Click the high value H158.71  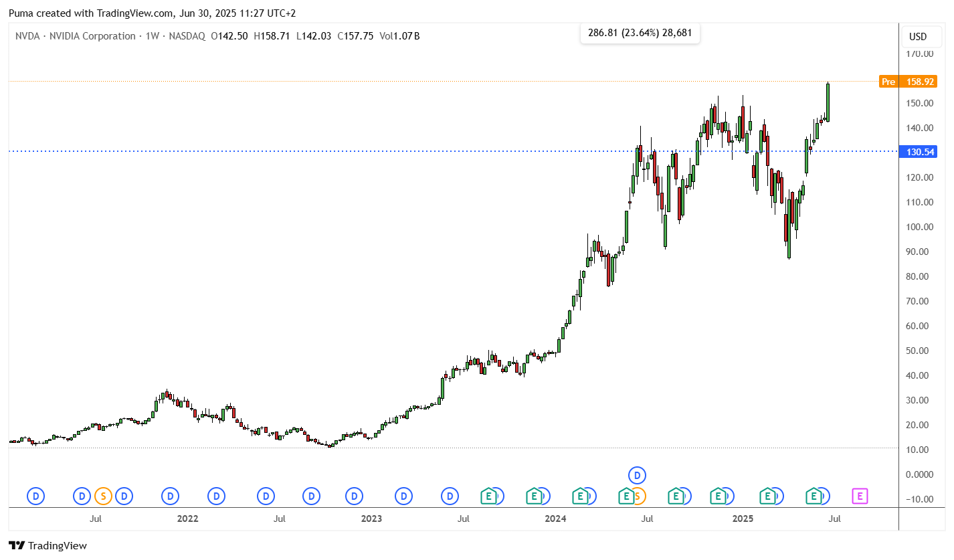(272, 36)
